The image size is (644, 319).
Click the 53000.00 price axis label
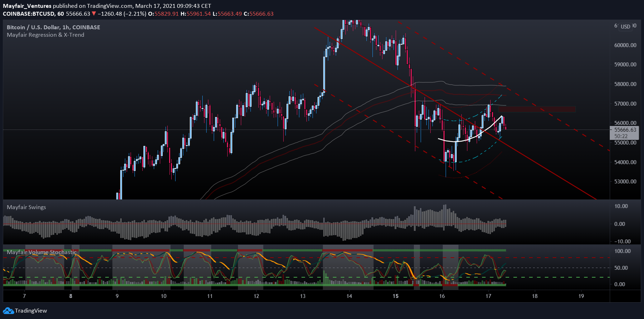click(x=625, y=182)
